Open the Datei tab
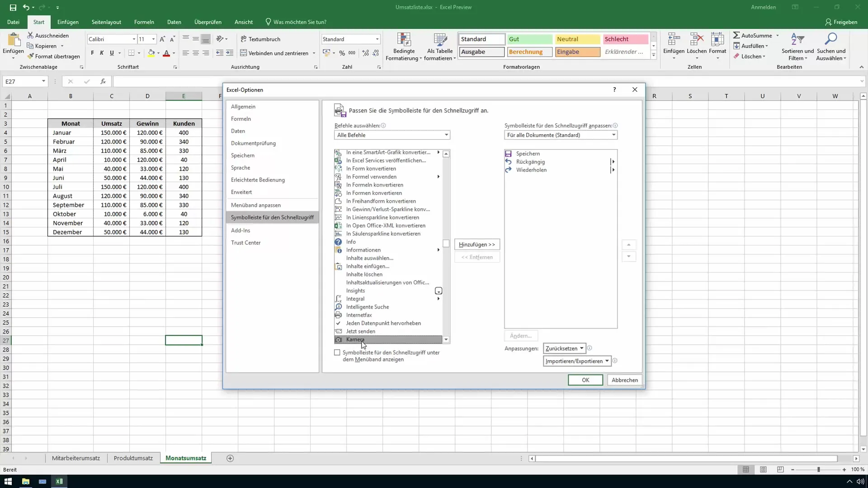This screenshot has height=488, width=868. 13,22
